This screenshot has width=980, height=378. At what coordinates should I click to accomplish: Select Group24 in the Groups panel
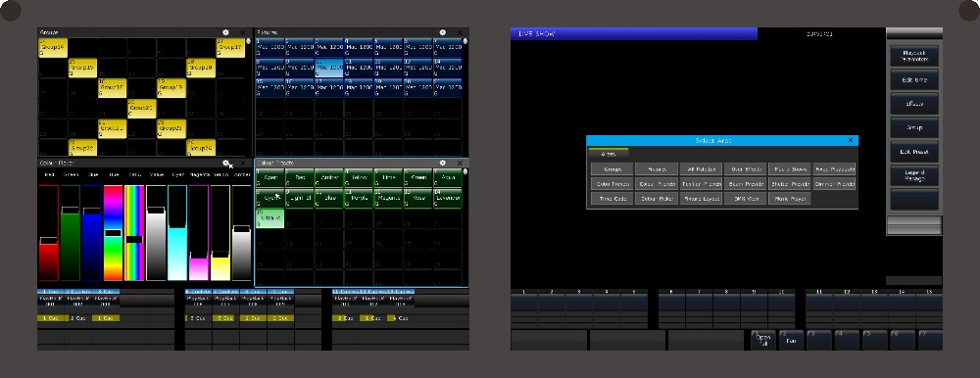coord(201,148)
